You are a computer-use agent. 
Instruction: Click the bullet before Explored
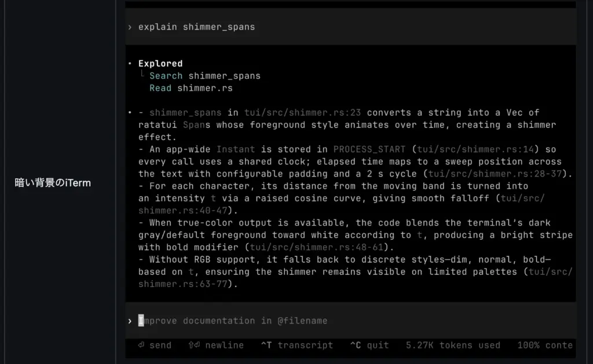click(x=130, y=64)
